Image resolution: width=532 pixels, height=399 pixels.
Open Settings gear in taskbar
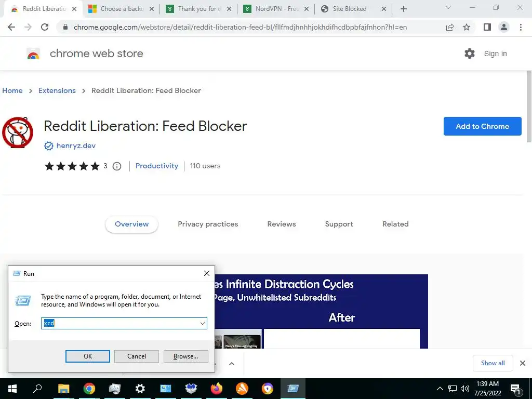pyautogui.click(x=140, y=389)
